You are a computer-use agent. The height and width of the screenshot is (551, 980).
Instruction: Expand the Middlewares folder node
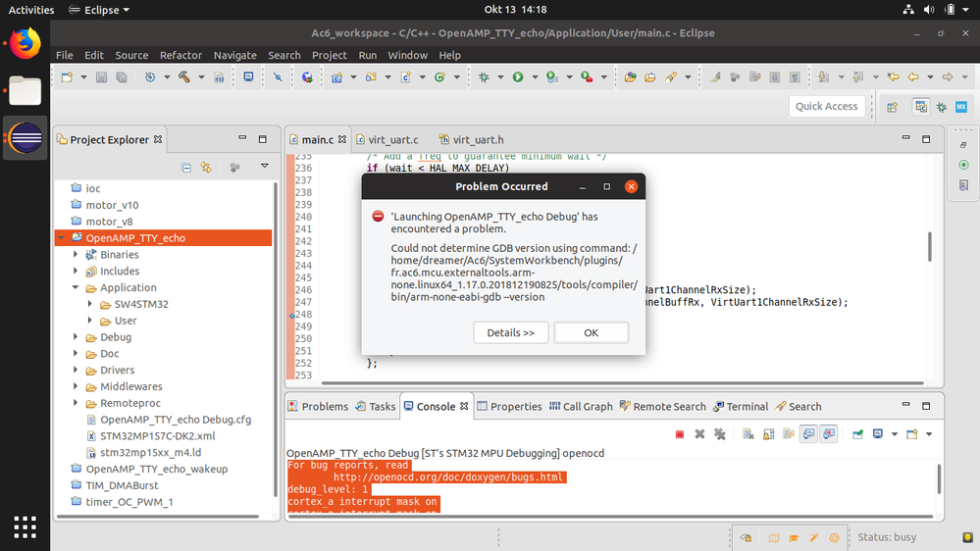pyautogui.click(x=76, y=386)
